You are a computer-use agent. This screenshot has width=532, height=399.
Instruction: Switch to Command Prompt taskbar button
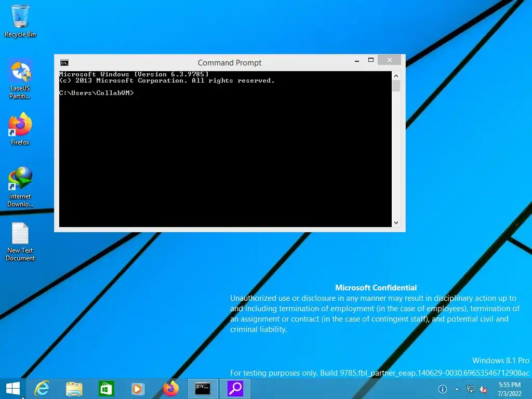pos(203,389)
